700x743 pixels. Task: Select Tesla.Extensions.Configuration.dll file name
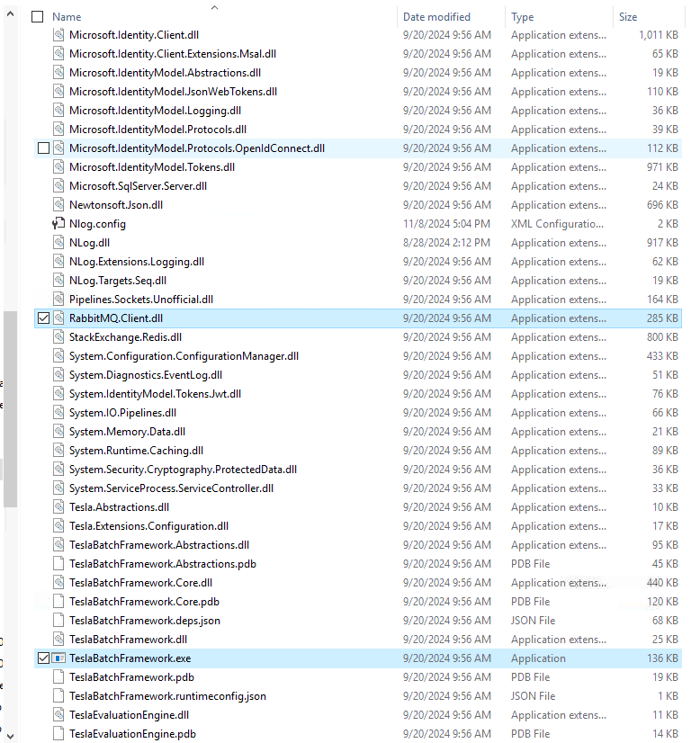148,526
